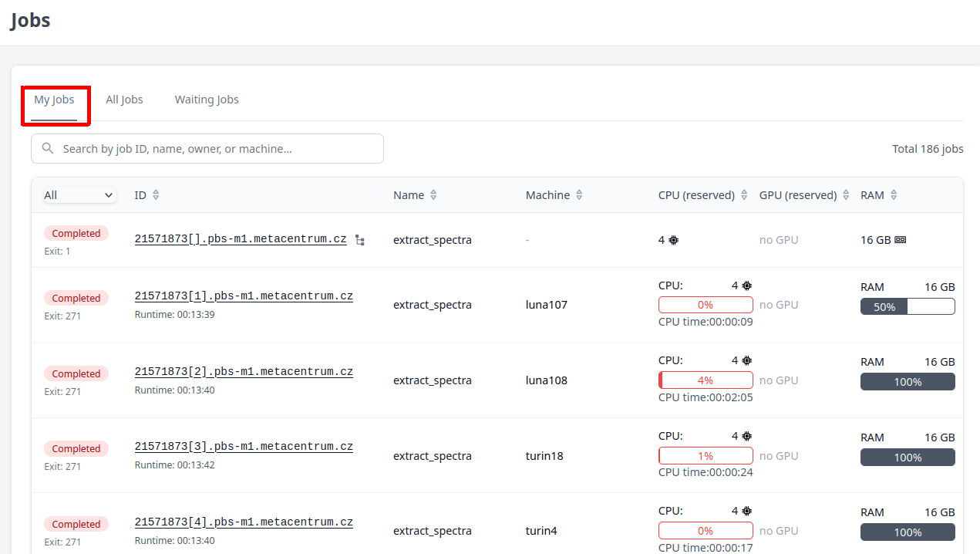Click the 16 GB value in top row

click(x=876, y=240)
